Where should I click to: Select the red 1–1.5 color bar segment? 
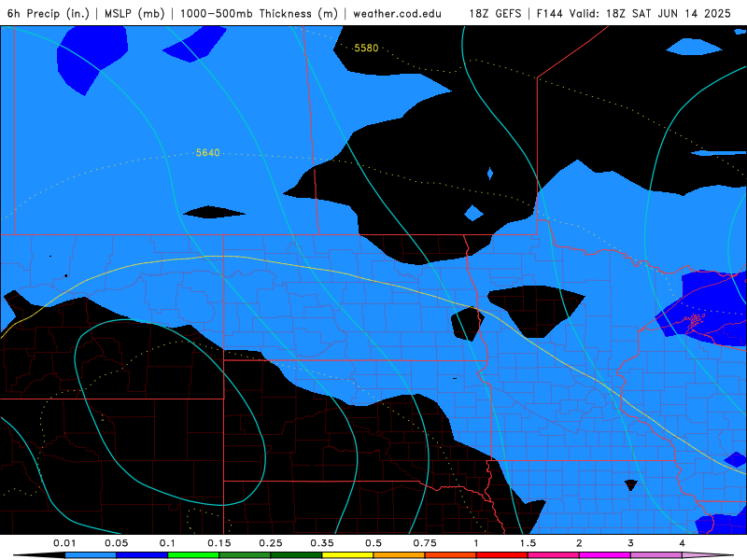pyautogui.click(x=502, y=555)
